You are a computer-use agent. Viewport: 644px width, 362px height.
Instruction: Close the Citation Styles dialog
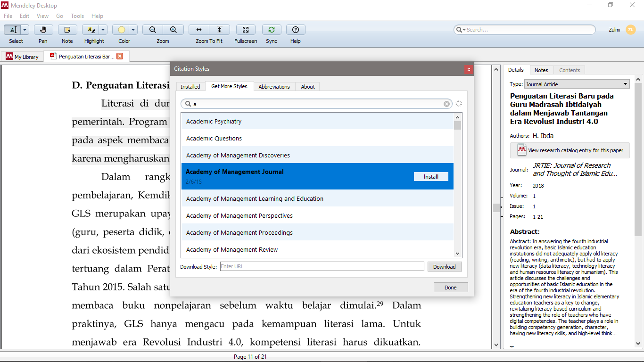pos(468,69)
